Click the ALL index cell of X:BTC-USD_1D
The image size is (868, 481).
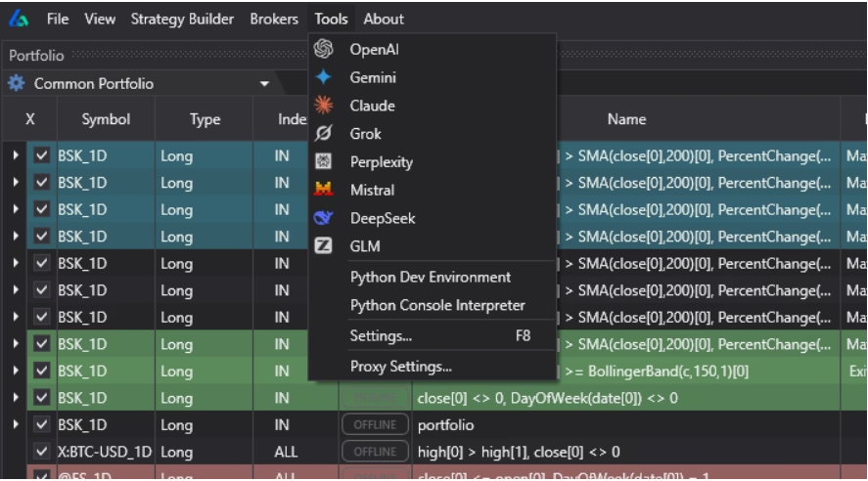(286, 452)
